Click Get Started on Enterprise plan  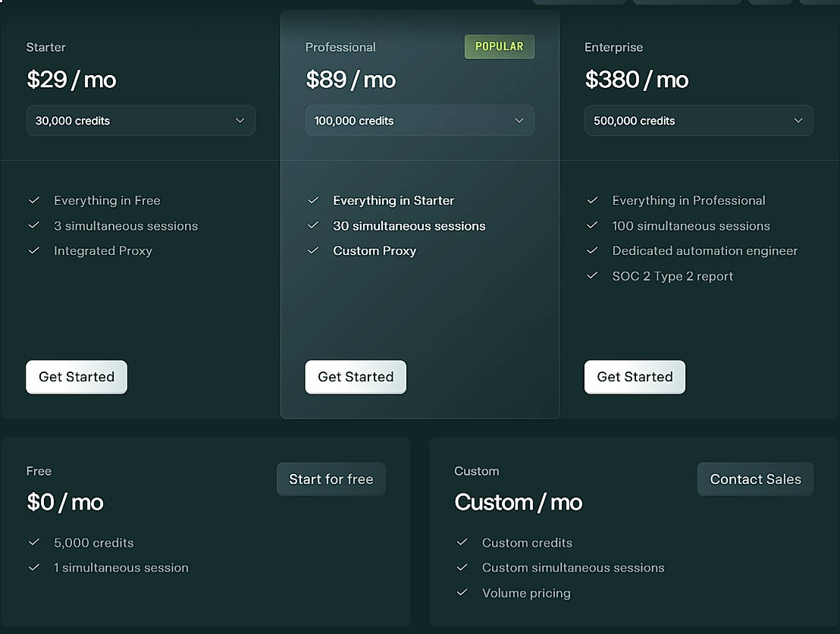pos(635,377)
